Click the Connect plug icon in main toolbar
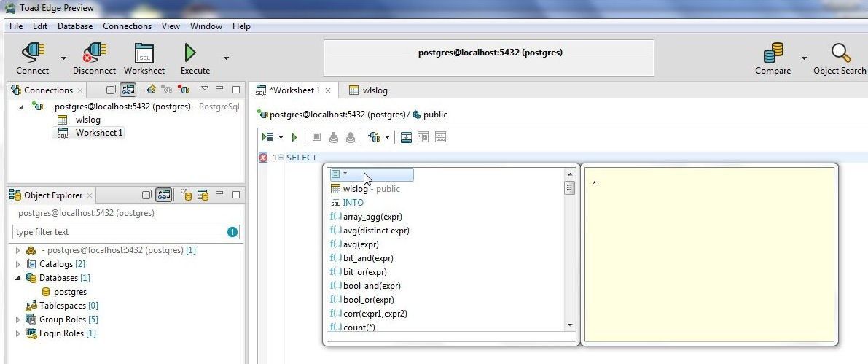This screenshot has width=868, height=364. point(33,53)
